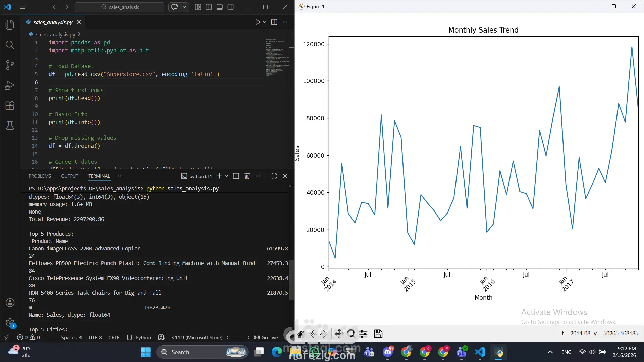Reset plot with Home icon
644x362 pixels.
[301, 334]
